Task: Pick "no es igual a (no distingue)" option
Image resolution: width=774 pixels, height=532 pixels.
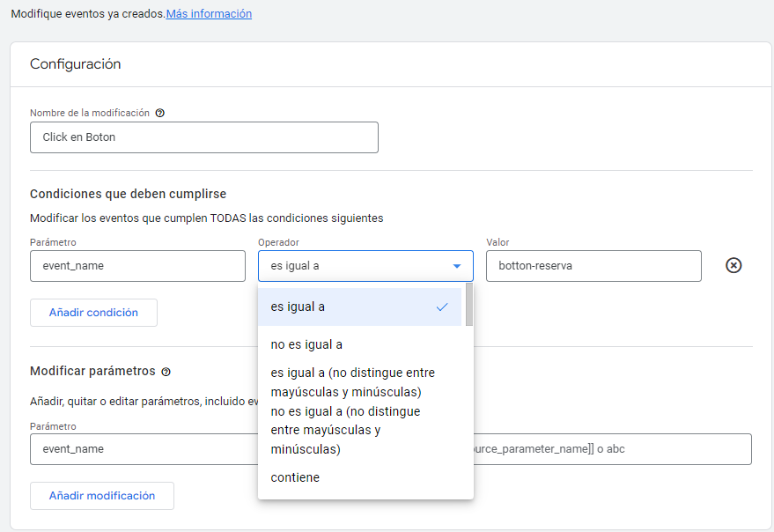Action: (345, 430)
